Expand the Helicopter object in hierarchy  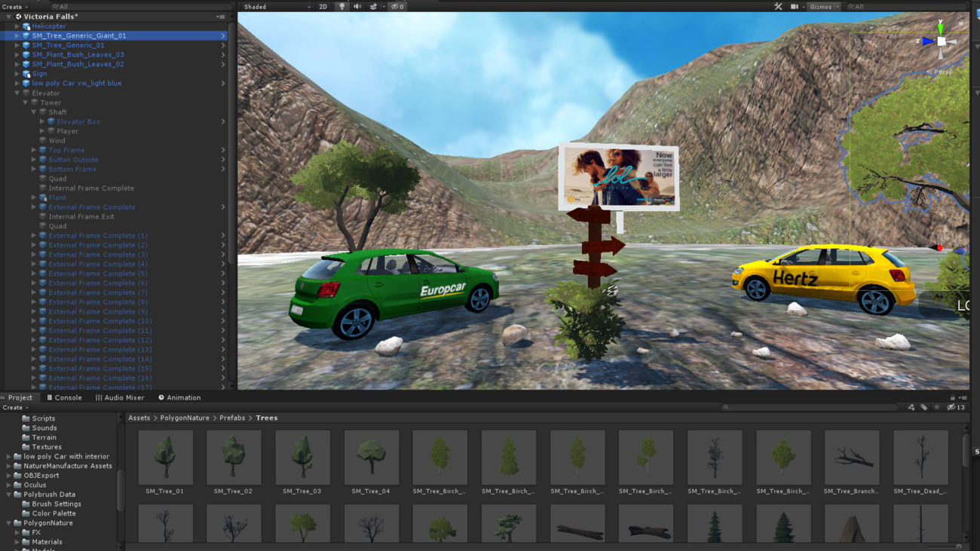point(17,26)
